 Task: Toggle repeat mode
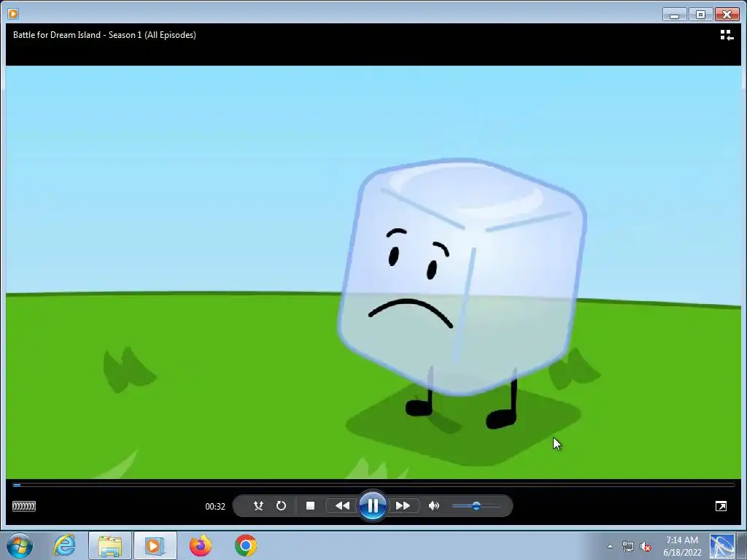[281, 506]
